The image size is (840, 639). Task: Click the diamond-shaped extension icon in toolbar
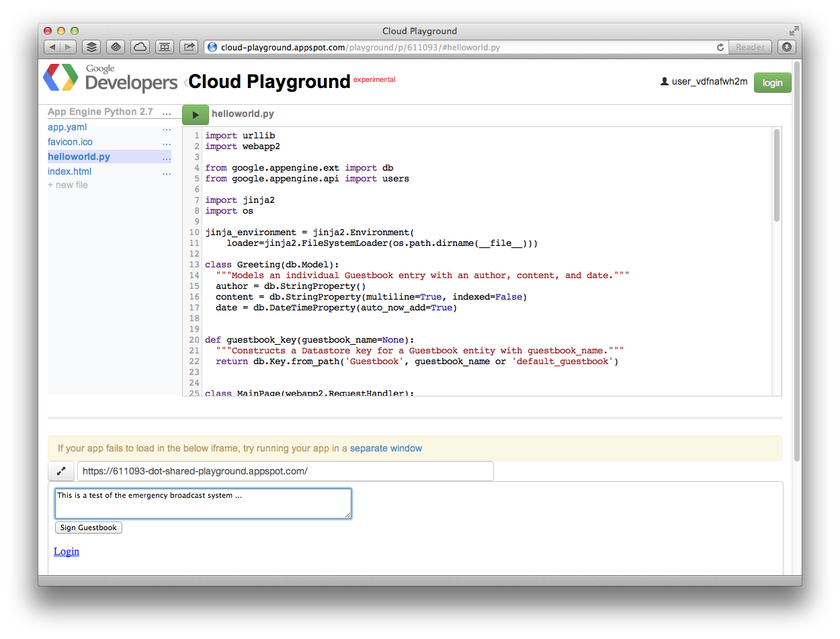pyautogui.click(x=116, y=47)
